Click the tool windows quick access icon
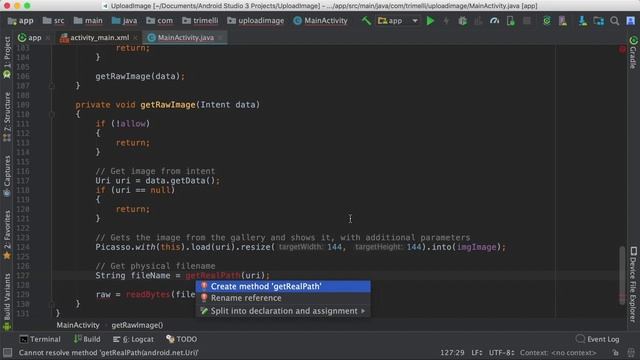Image resolution: width=640 pixels, height=360 pixels. (7, 353)
